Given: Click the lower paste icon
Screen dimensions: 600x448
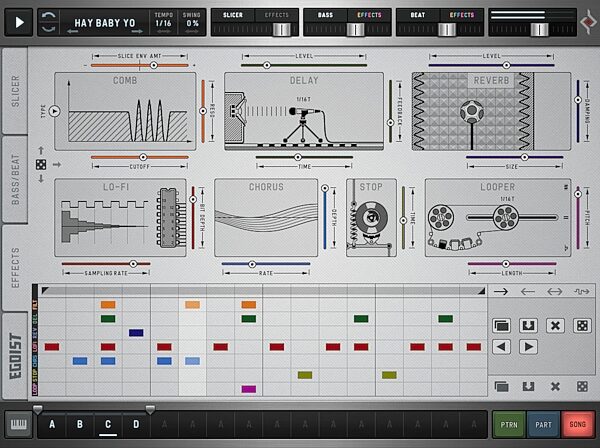Looking at the screenshot, I should pos(528,386).
